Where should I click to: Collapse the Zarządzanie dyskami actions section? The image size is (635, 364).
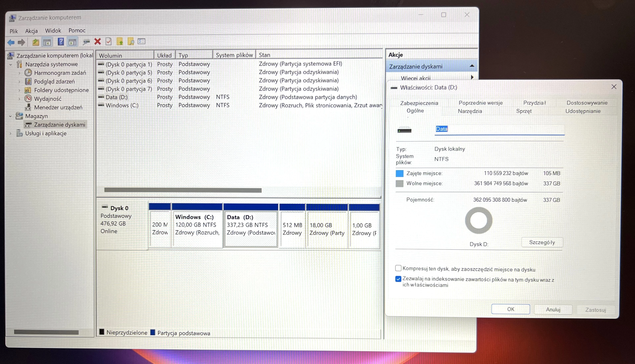(472, 66)
